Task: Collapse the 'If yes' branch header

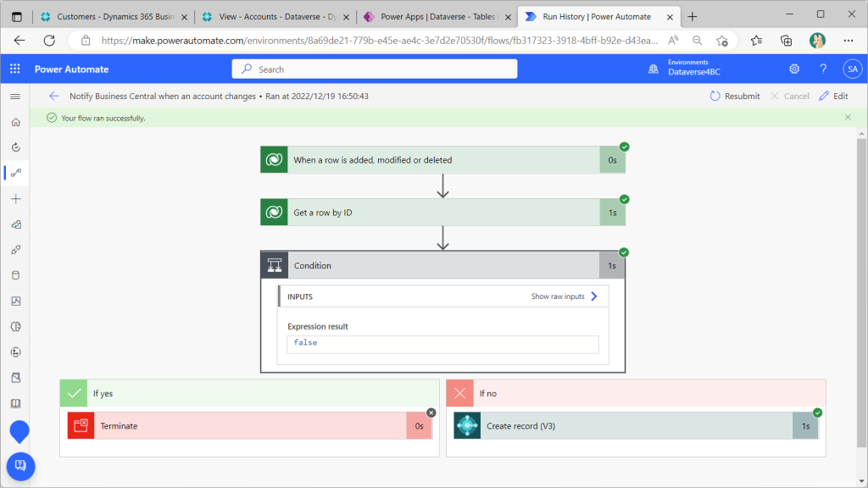Action: [250, 393]
